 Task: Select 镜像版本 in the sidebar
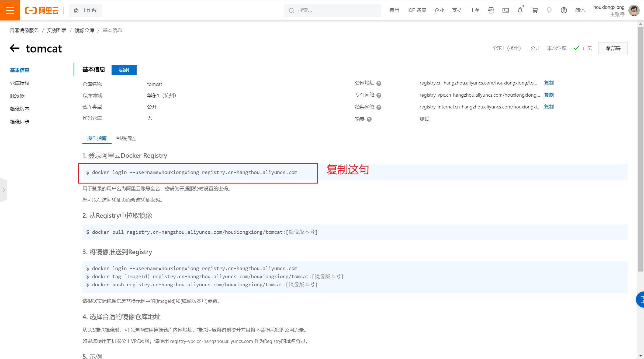coord(20,109)
